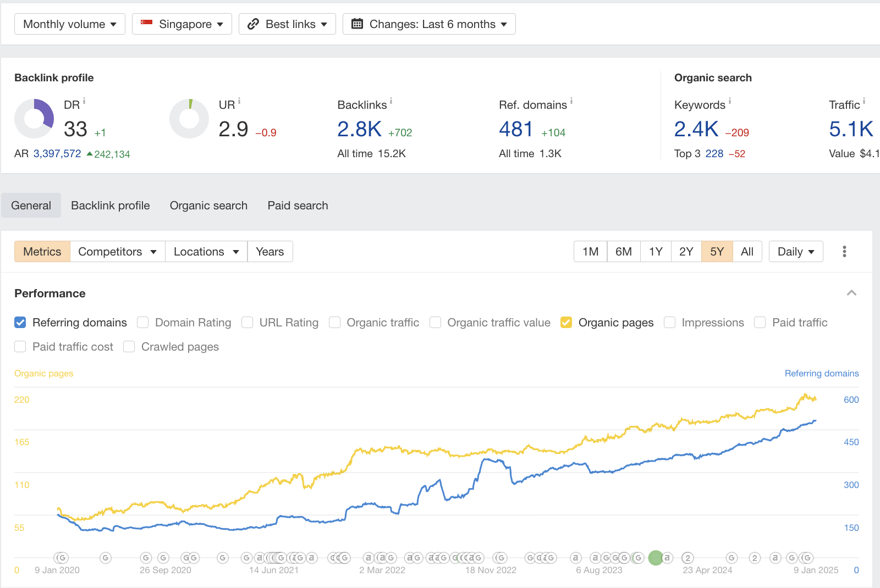Click the 2.4K keywords link
The image size is (880, 588).
[x=696, y=130]
